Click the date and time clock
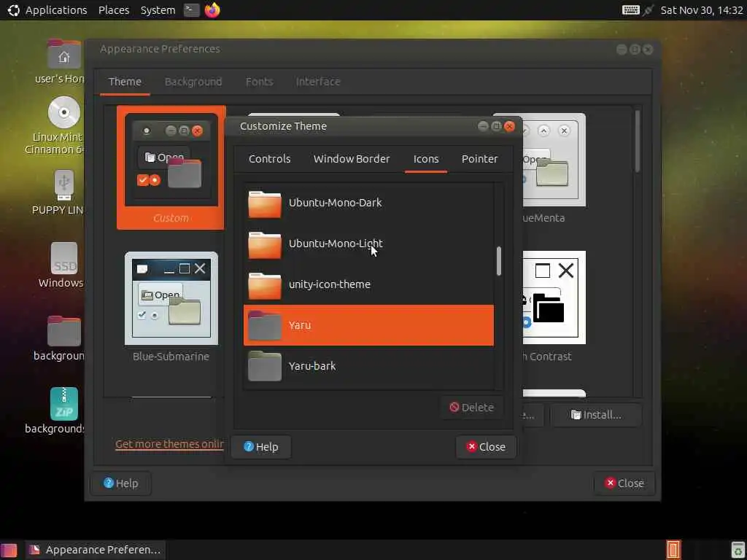This screenshot has height=560, width=747. click(x=701, y=10)
